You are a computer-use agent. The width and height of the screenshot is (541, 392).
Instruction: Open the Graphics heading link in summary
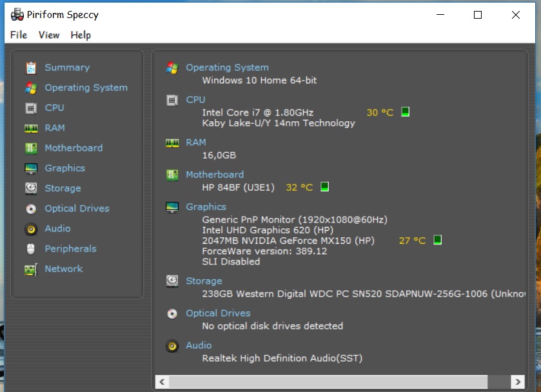pyautogui.click(x=206, y=207)
